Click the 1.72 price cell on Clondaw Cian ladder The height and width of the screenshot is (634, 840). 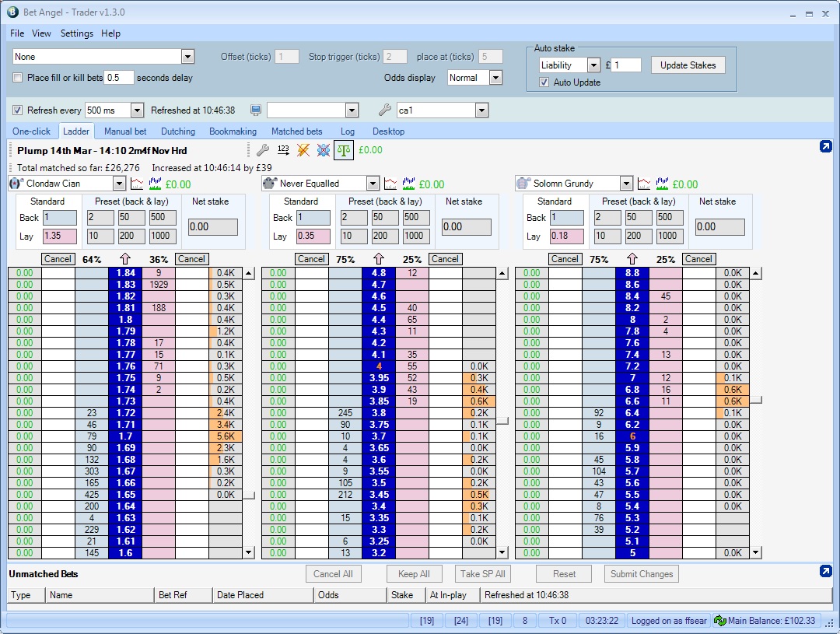[x=124, y=413]
